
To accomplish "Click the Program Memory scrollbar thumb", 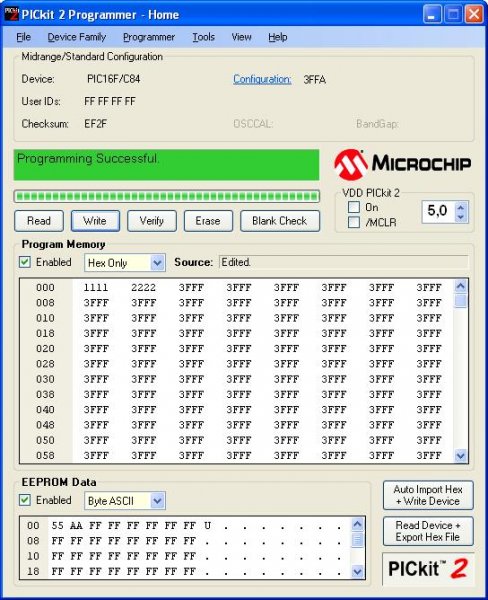I will point(460,301).
